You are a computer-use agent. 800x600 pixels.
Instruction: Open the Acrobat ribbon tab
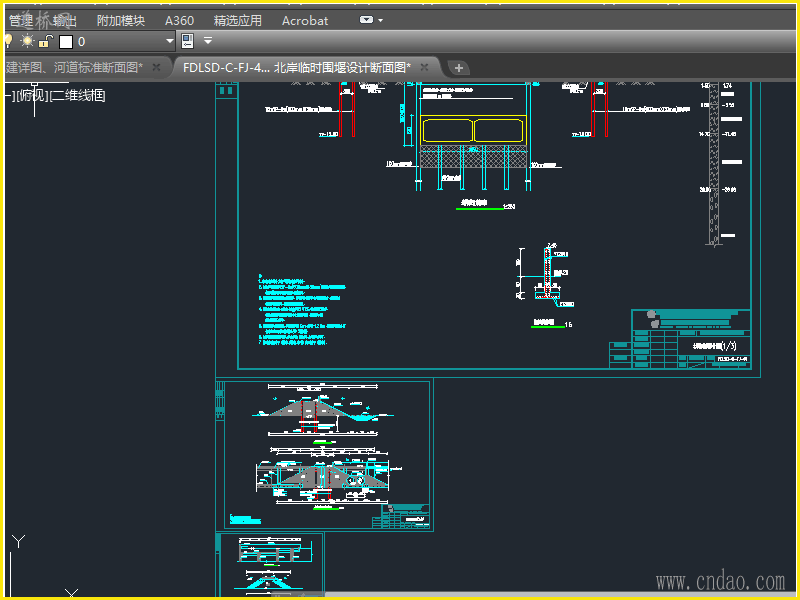[305, 20]
